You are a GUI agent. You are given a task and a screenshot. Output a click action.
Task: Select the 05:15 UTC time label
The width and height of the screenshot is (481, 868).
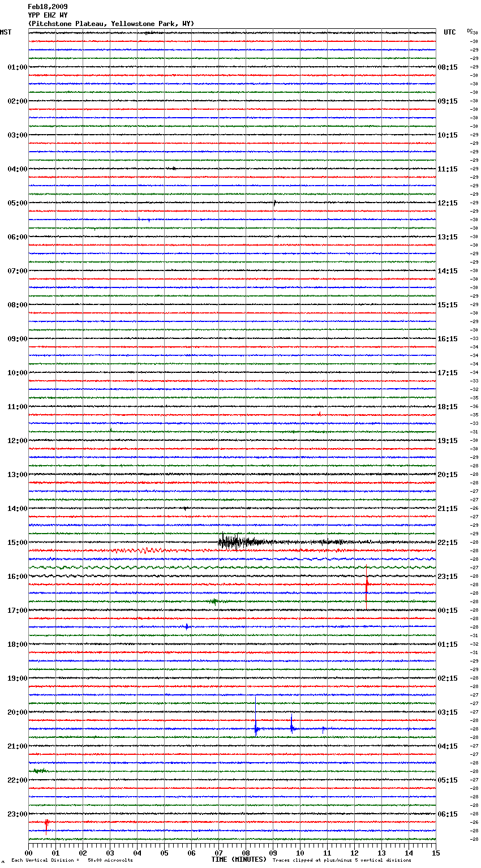(448, 780)
